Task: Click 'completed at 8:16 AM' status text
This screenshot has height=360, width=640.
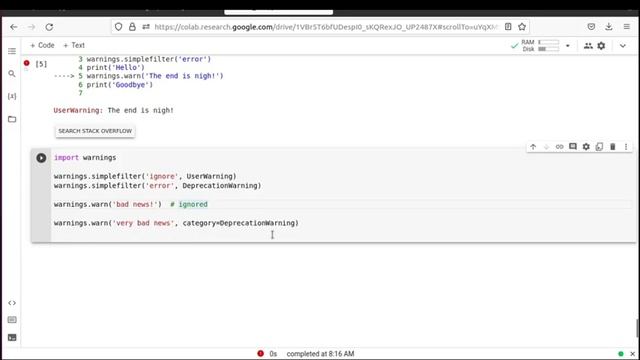Action: click(x=320, y=354)
